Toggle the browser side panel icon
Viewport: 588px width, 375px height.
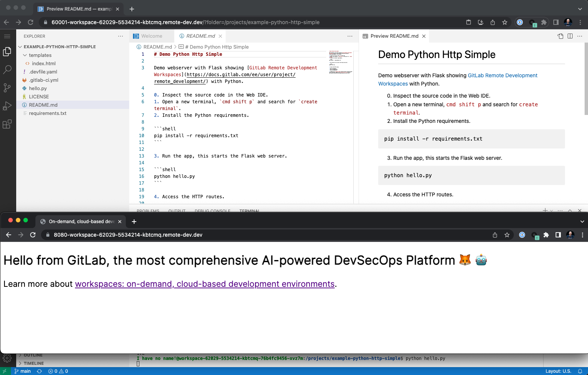point(556,22)
